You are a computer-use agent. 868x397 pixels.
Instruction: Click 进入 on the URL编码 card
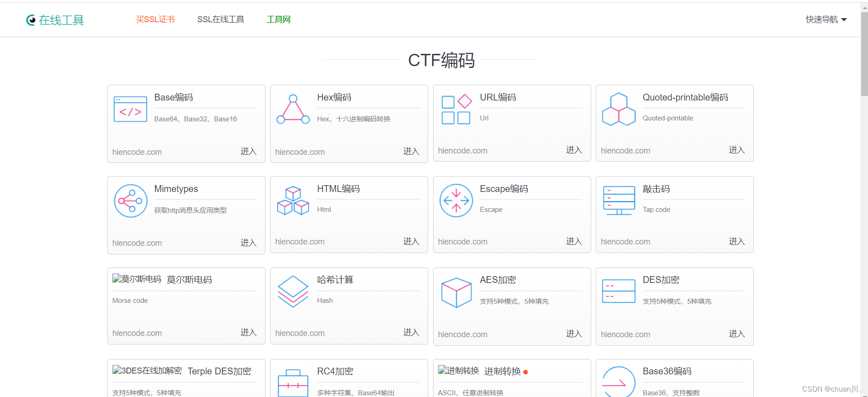click(x=574, y=150)
